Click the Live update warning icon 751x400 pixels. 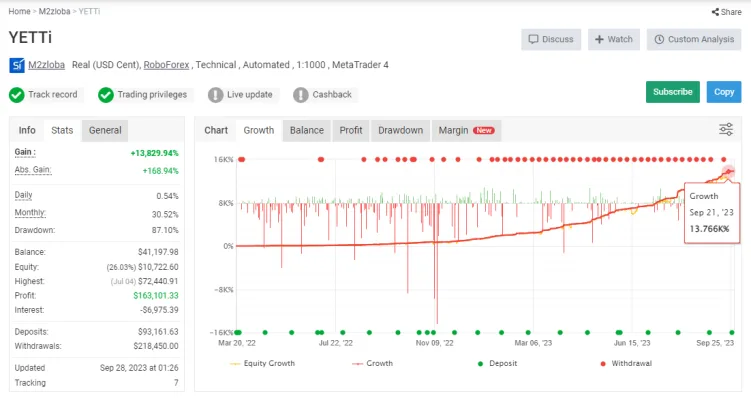tap(216, 95)
